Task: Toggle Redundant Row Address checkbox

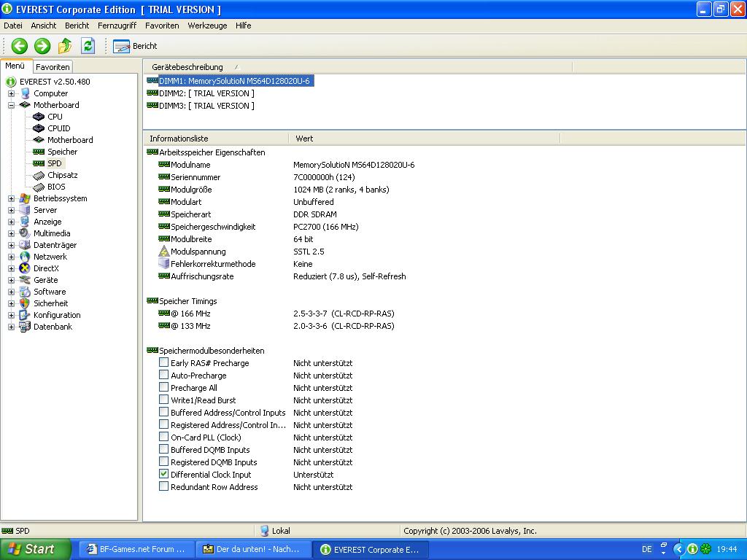Action: (163, 486)
